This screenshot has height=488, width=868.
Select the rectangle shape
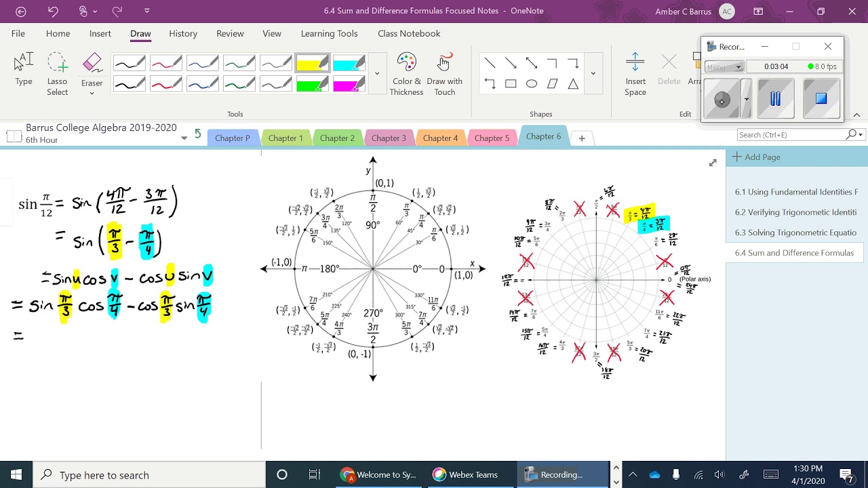pyautogui.click(x=511, y=84)
